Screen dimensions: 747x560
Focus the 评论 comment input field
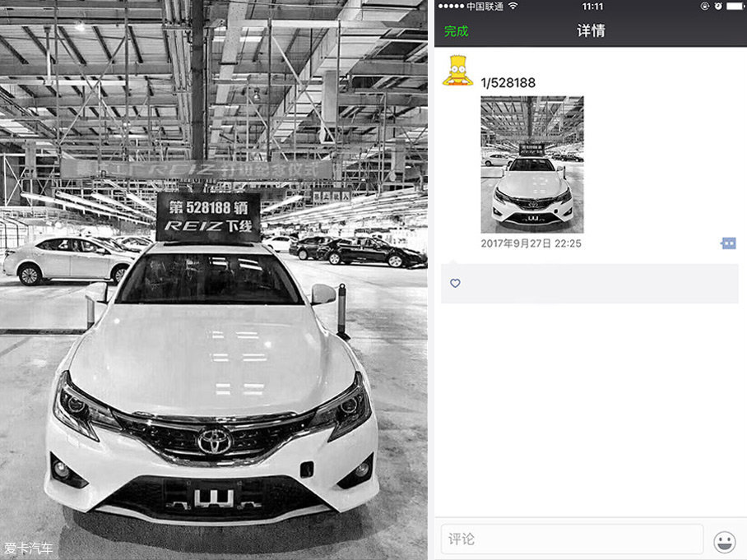[572, 539]
